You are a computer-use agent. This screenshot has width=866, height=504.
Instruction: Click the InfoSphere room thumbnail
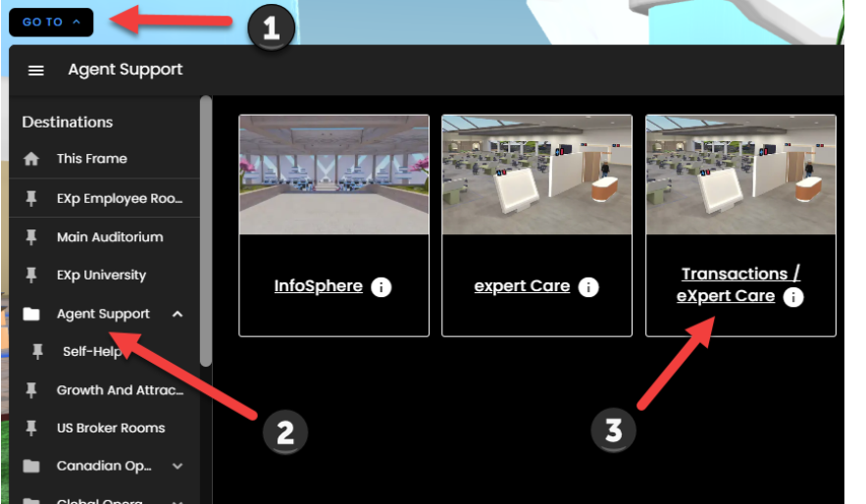click(334, 175)
